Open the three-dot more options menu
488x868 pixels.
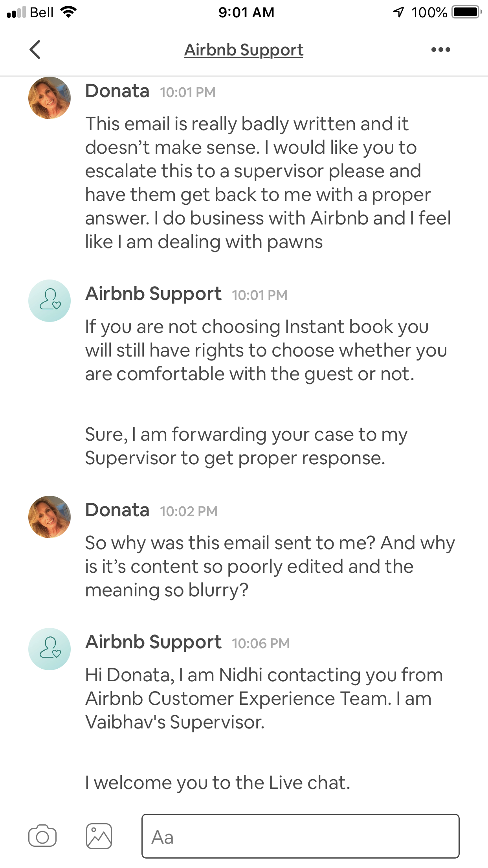pyautogui.click(x=440, y=50)
